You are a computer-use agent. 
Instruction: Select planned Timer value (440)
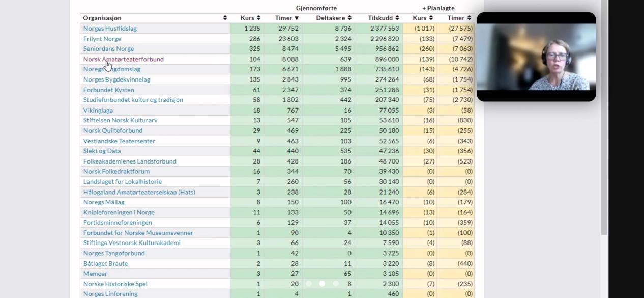point(464,263)
